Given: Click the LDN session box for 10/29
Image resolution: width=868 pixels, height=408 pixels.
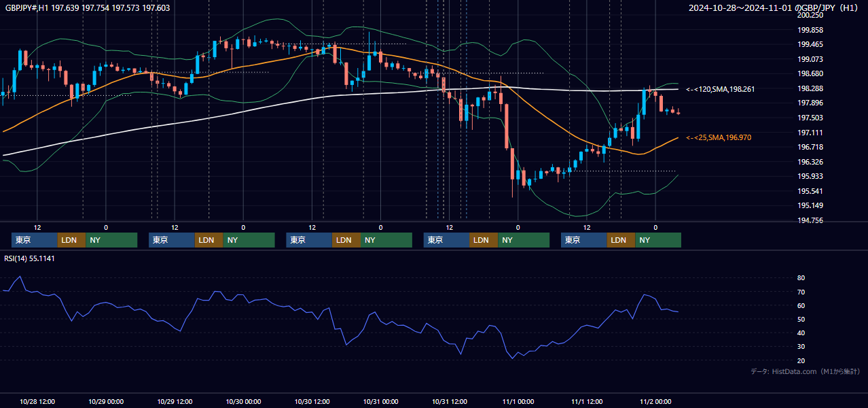Looking at the screenshot, I should pos(209,240).
